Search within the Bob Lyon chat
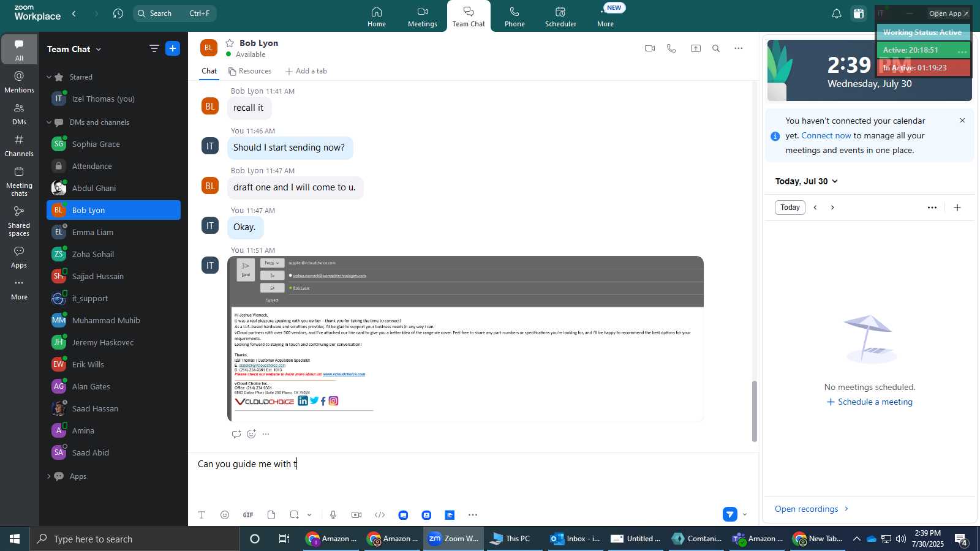The image size is (980, 551). pyautogui.click(x=716, y=48)
